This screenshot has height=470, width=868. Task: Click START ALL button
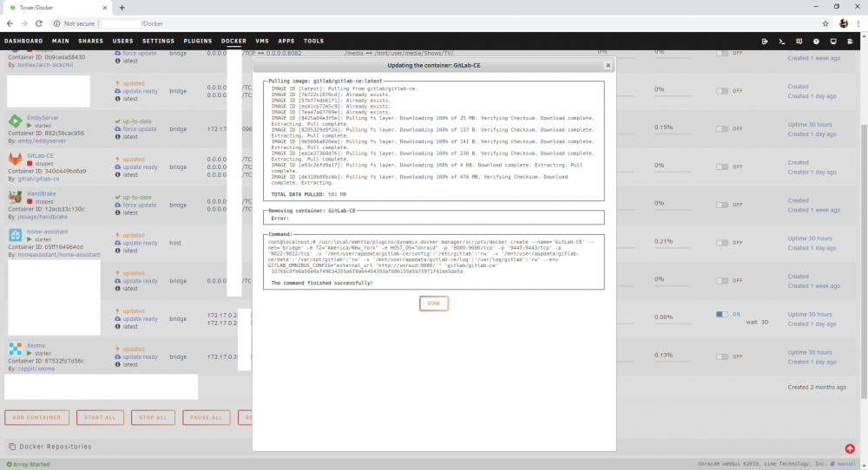(100, 417)
